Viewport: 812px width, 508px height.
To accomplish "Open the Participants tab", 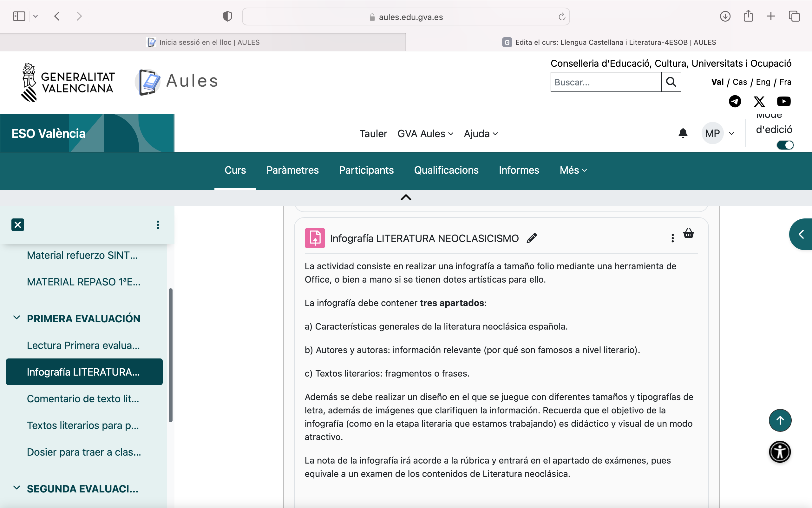I will (366, 170).
